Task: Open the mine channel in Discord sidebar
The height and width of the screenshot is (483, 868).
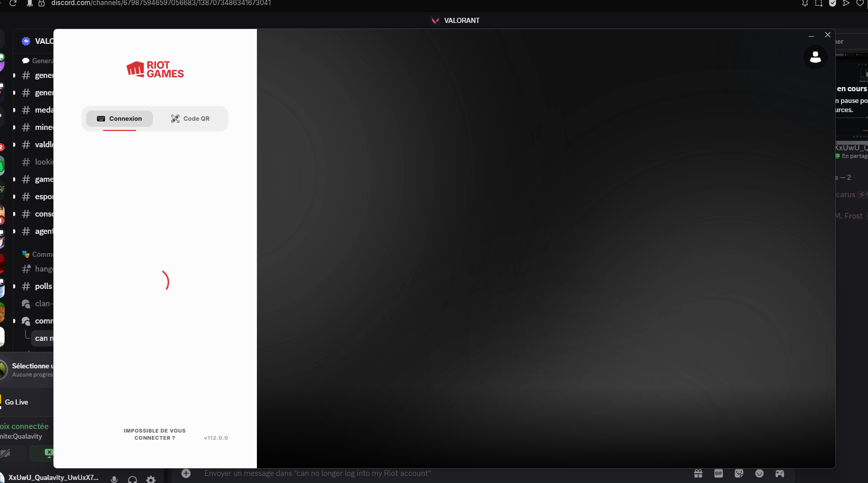Action: point(37,127)
